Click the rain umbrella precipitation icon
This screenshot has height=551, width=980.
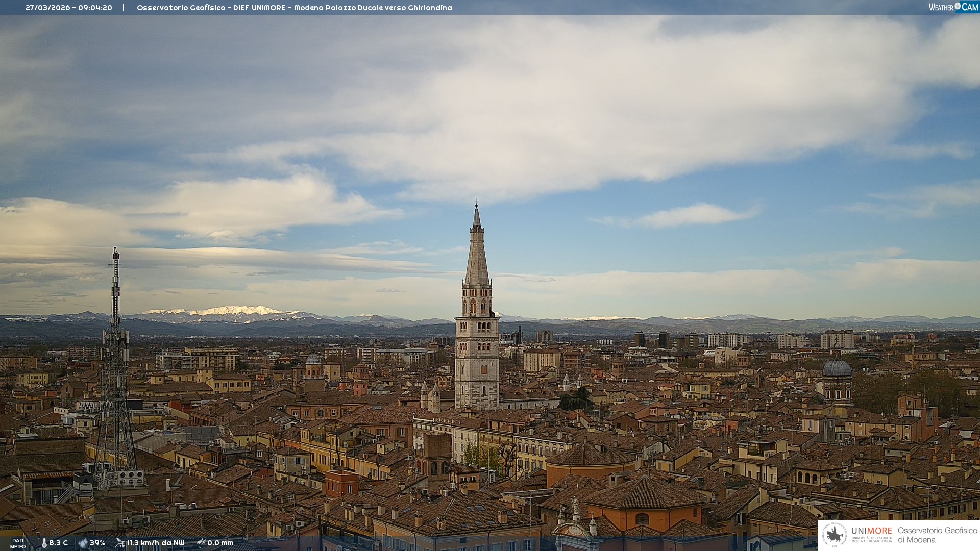[x=201, y=543]
